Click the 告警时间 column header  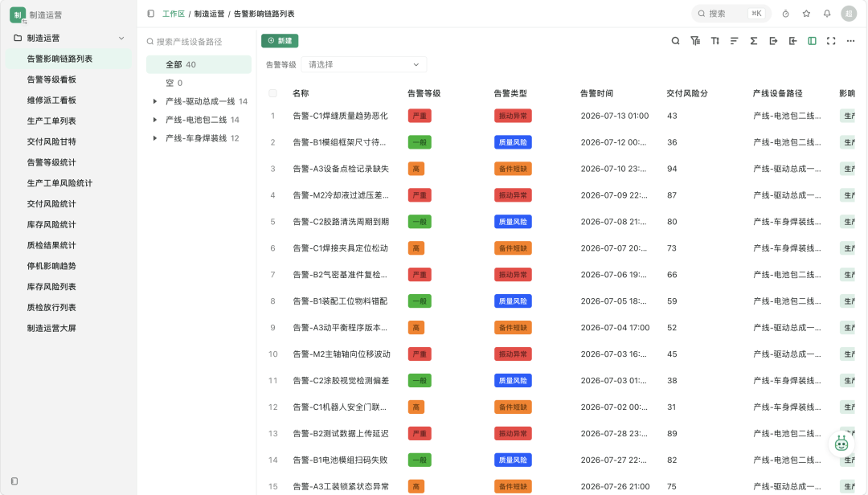pyautogui.click(x=596, y=93)
